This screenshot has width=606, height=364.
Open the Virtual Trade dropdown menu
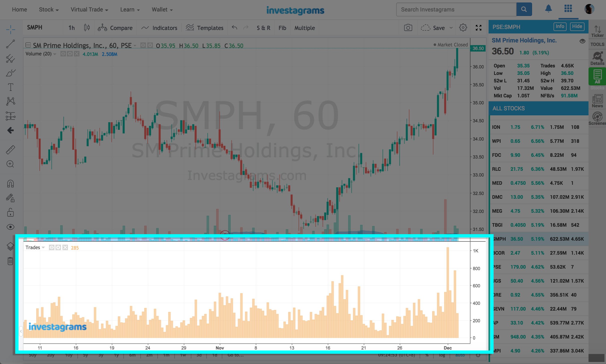(89, 9)
